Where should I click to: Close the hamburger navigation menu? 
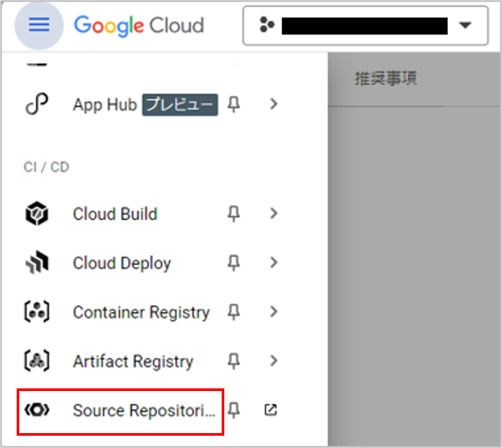point(39,25)
